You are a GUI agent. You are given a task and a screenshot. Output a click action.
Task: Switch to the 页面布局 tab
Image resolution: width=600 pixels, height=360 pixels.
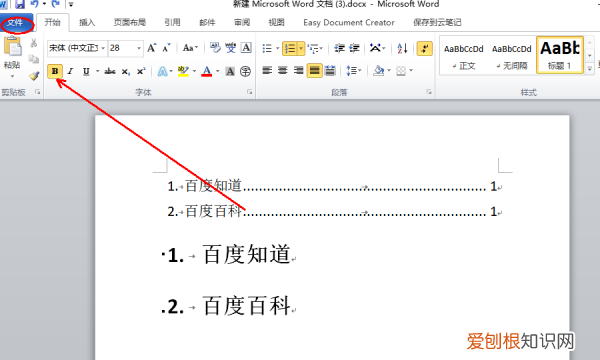click(x=130, y=23)
